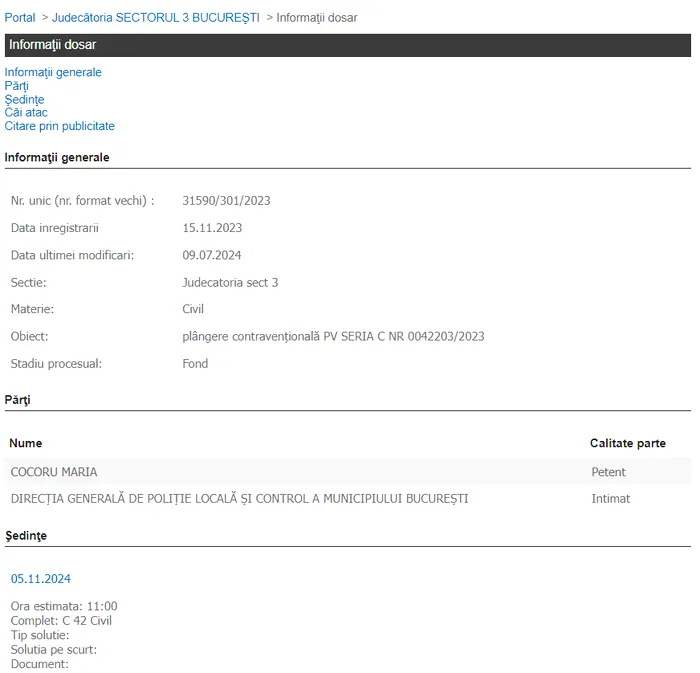Click the last modified date 09.07.2024
The image size is (700, 673).
pos(212,255)
